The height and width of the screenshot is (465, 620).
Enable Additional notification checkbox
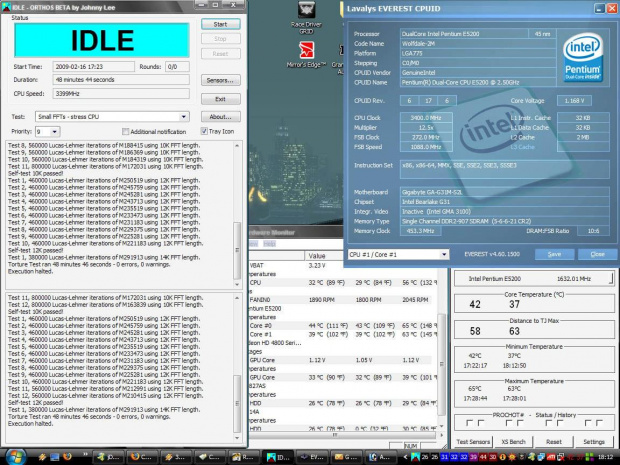125,131
